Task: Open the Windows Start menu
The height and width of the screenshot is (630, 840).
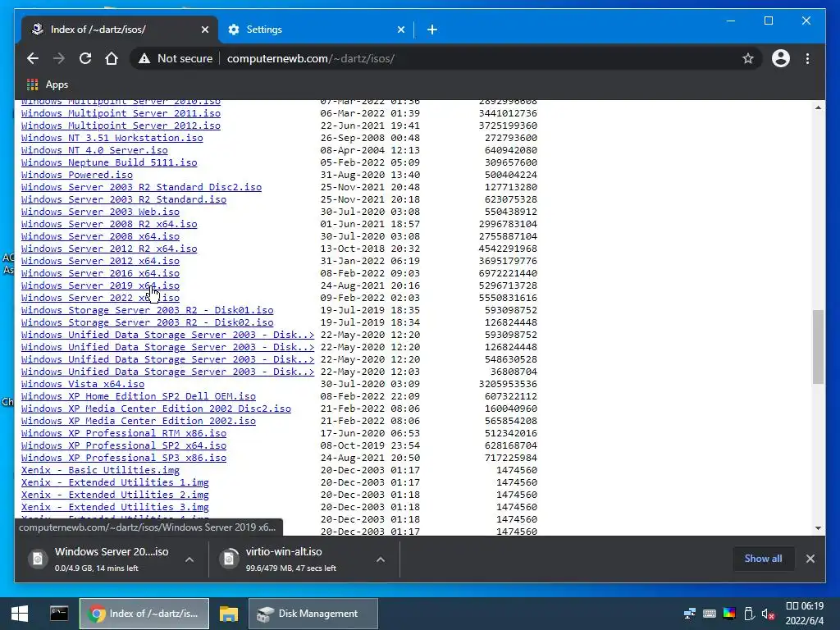Action: [x=20, y=614]
